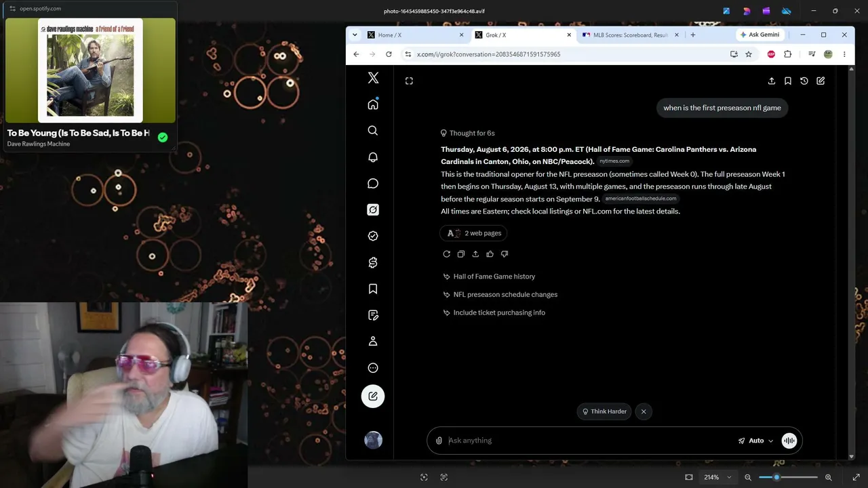Open Profile in X sidebar
The image size is (868, 488).
pyautogui.click(x=373, y=342)
